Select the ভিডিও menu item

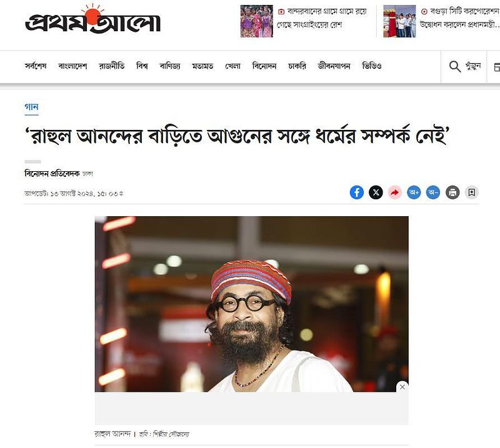click(x=372, y=66)
